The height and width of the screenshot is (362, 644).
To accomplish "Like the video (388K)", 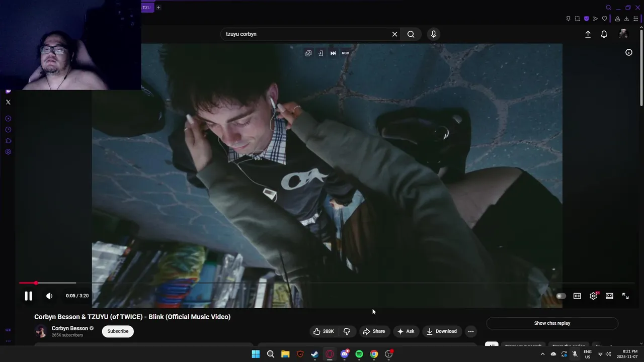I will (x=323, y=331).
